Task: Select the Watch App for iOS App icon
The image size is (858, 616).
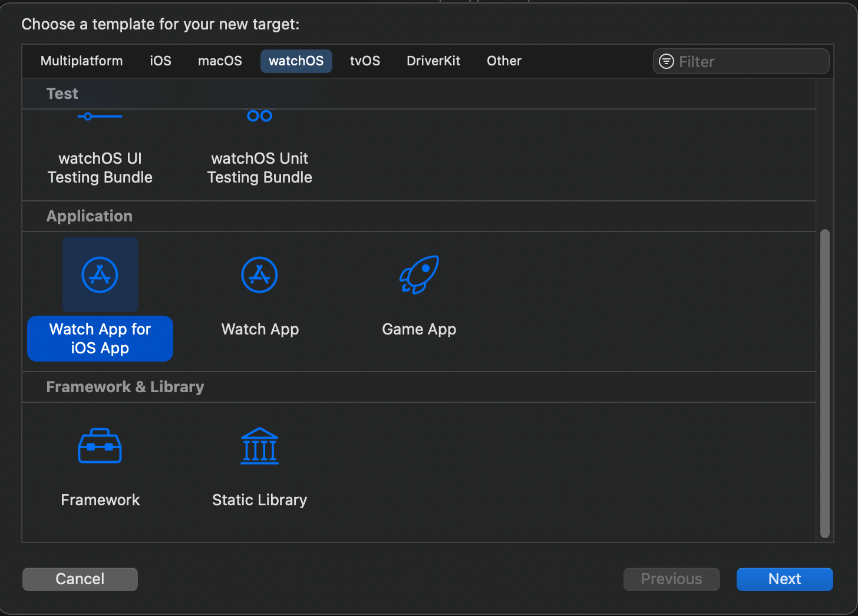Action: pyautogui.click(x=100, y=274)
